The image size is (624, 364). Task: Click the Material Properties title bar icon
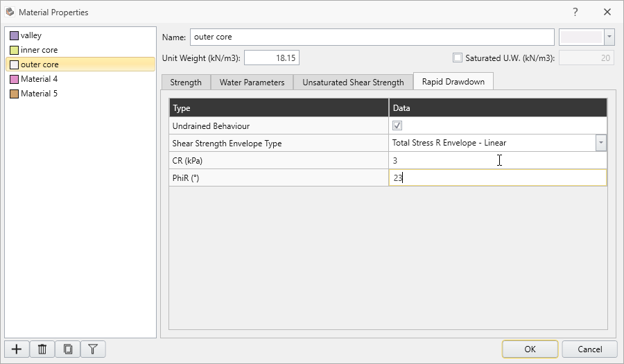(x=10, y=12)
